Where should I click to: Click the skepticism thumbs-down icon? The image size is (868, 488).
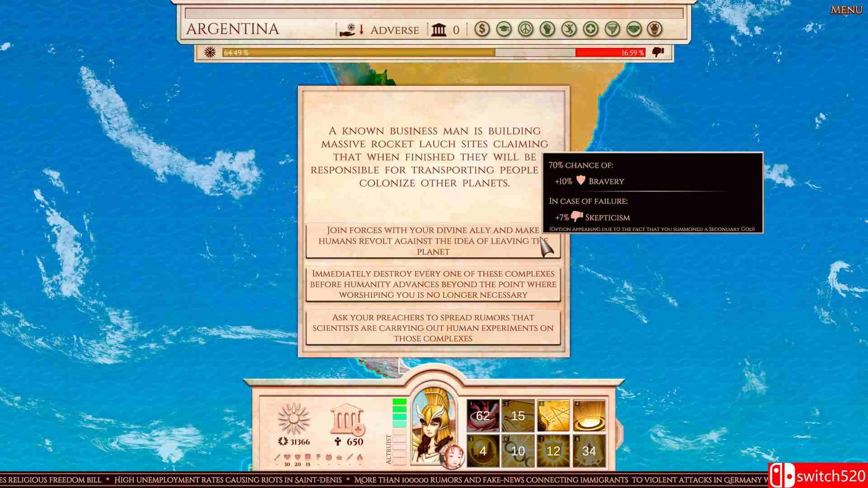658,52
